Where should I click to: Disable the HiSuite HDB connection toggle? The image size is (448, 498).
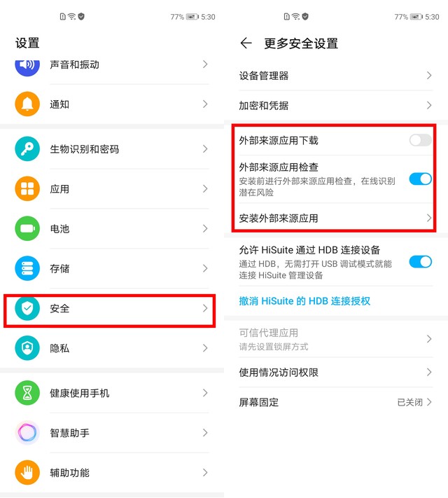pos(421,262)
